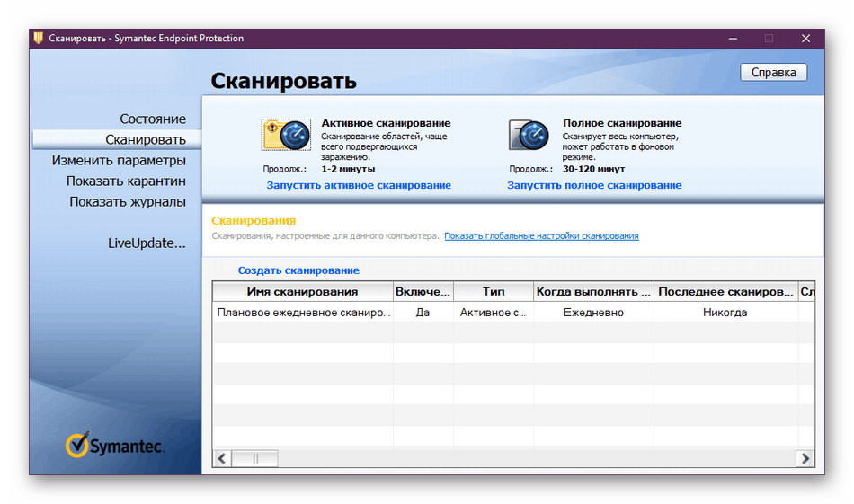Screen dimensions: 854x504
Task: Click the Полное сканирование heading
Action: [622, 123]
